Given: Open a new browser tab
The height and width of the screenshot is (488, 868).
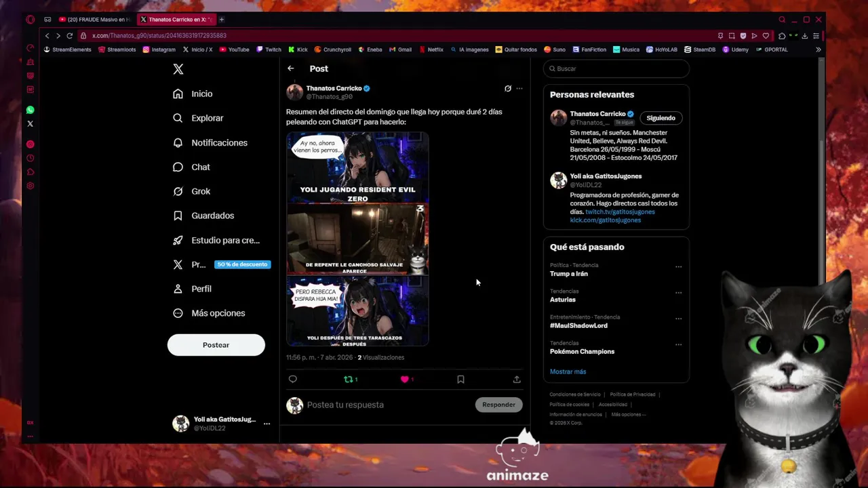Looking at the screenshot, I should [221, 20].
